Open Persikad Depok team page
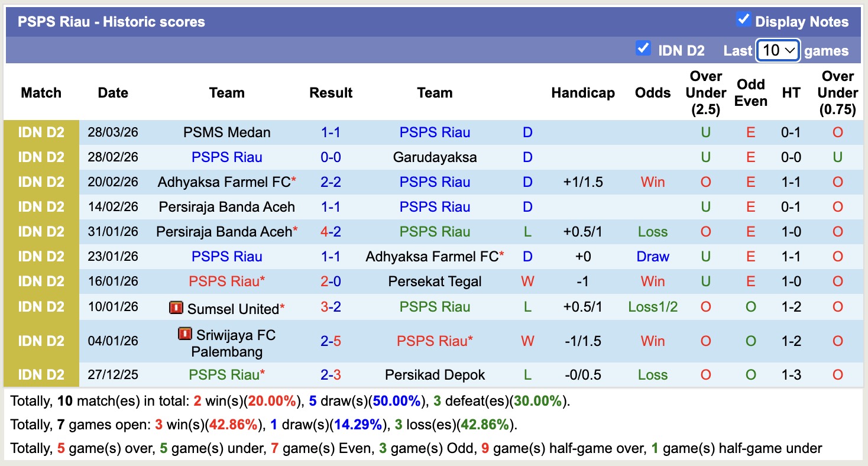Screen dimensions: 868x466 435,375
